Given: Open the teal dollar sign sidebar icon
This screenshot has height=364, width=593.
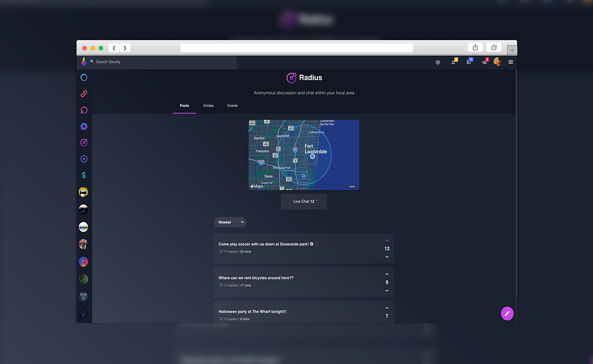Looking at the screenshot, I should tap(84, 175).
